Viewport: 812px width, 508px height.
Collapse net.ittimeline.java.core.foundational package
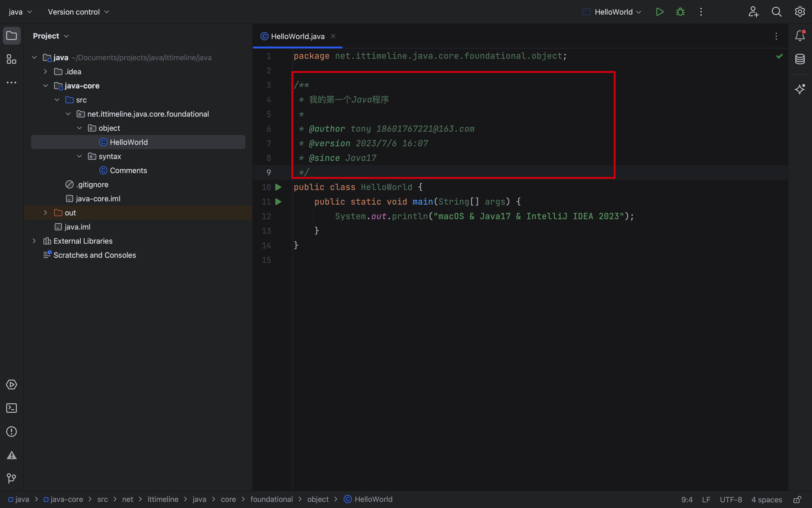coord(68,114)
